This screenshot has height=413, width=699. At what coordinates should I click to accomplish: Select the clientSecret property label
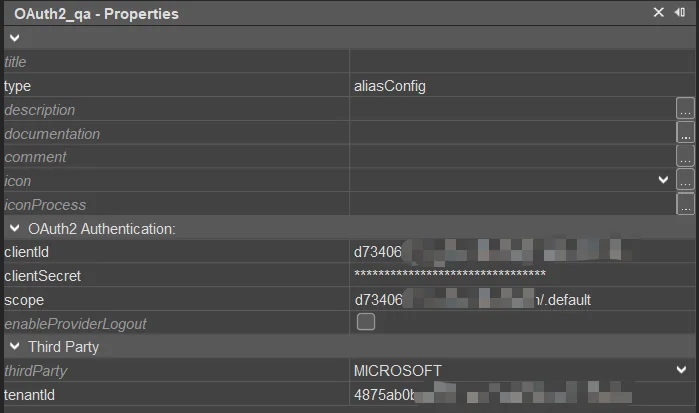42,276
